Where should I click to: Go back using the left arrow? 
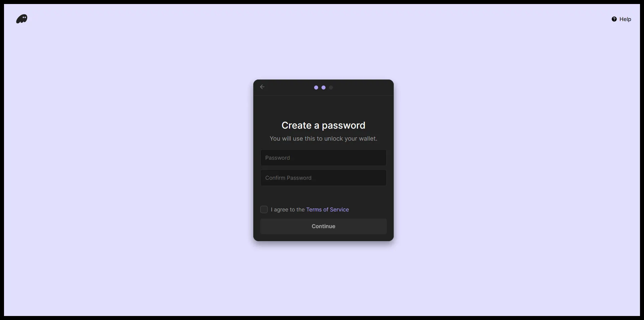point(262,87)
